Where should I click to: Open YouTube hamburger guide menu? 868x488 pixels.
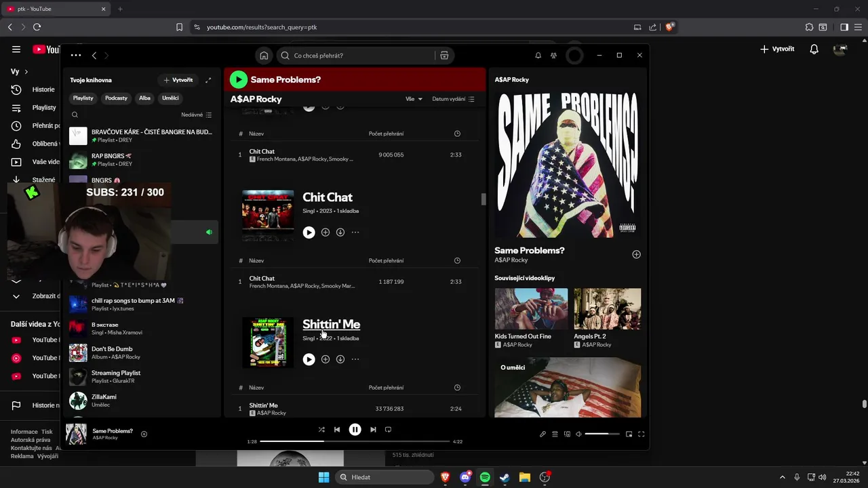(16, 49)
